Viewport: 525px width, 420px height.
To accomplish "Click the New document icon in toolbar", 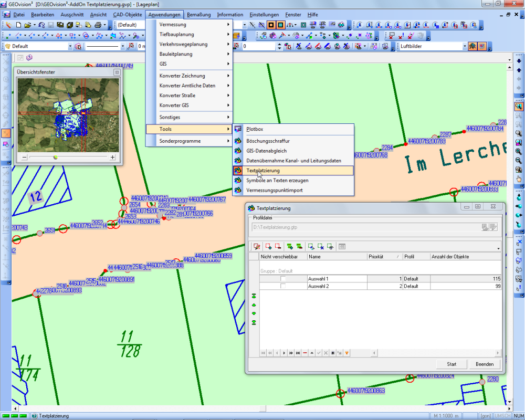I will (19, 25).
